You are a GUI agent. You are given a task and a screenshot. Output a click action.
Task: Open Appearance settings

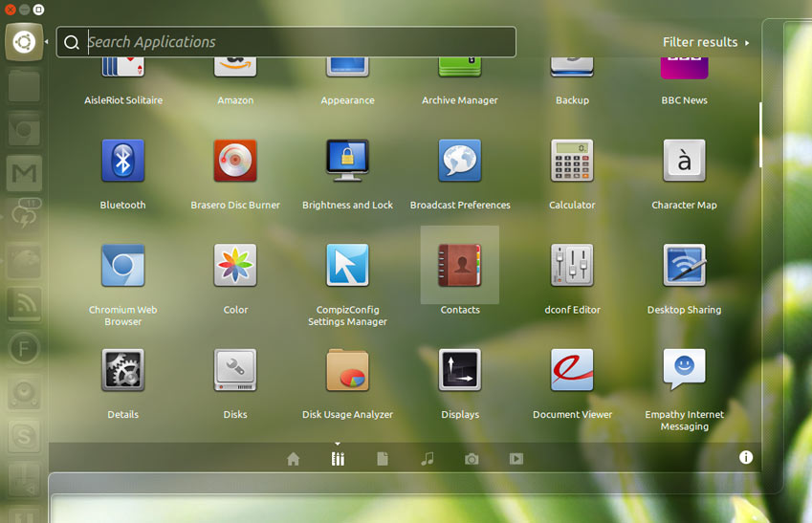point(347,67)
